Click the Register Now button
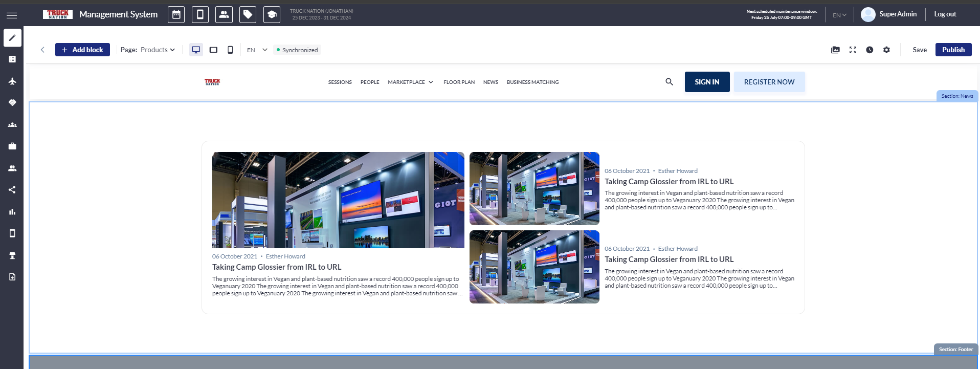The width and height of the screenshot is (980, 369). click(x=769, y=82)
